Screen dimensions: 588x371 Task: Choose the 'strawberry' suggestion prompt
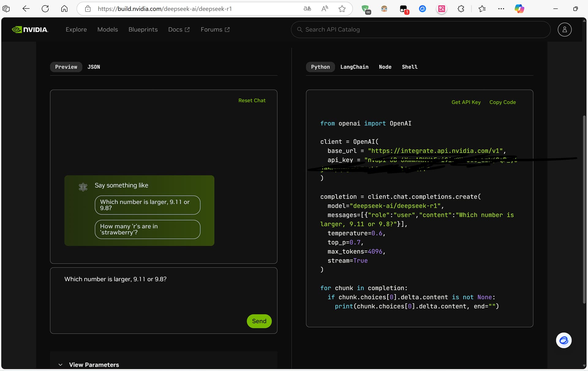point(148,229)
